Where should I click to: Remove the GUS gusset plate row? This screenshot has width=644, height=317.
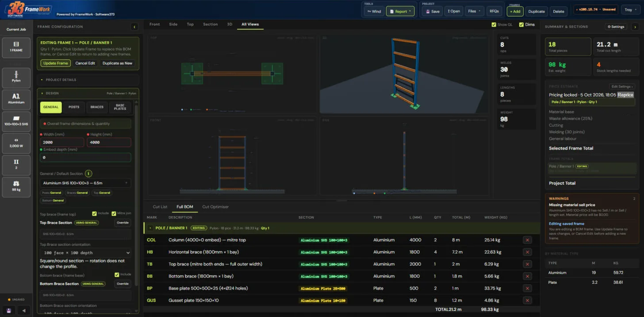pyautogui.click(x=527, y=300)
